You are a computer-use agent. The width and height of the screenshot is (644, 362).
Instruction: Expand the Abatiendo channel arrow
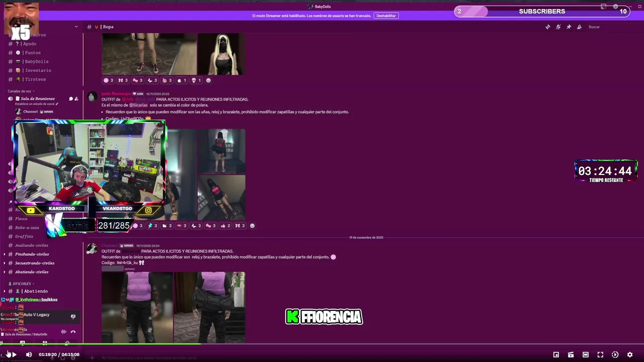click(x=5, y=291)
